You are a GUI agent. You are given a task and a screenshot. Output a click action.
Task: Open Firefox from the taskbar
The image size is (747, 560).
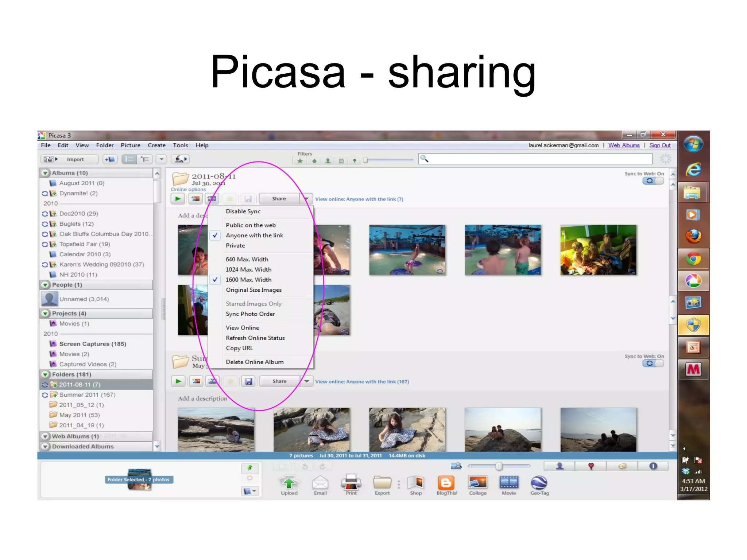point(693,236)
